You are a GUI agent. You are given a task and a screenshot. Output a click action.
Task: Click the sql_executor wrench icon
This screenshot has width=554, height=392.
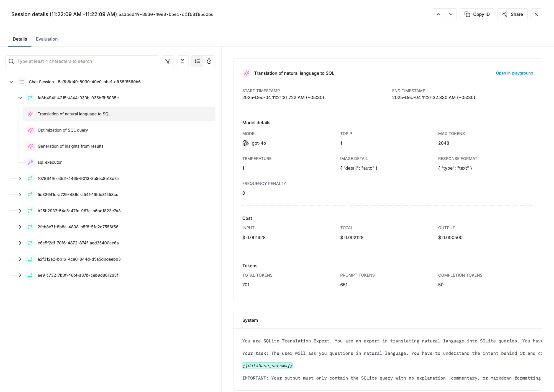coord(30,162)
